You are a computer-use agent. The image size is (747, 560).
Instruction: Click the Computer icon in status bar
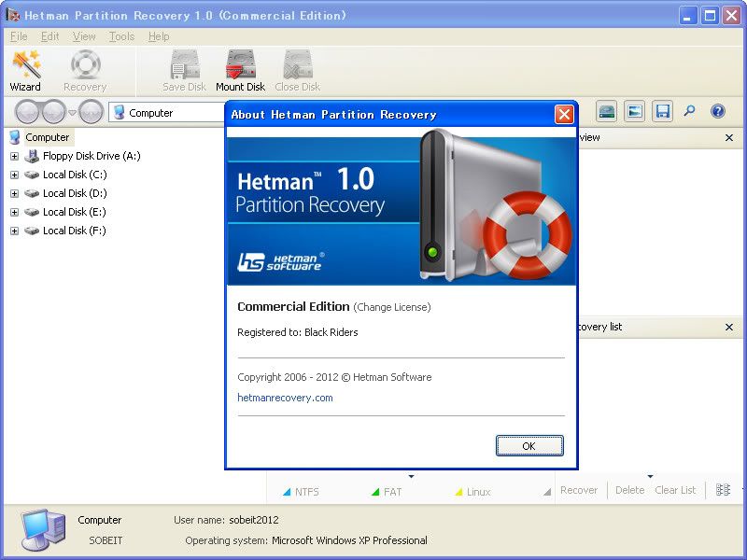click(x=43, y=530)
